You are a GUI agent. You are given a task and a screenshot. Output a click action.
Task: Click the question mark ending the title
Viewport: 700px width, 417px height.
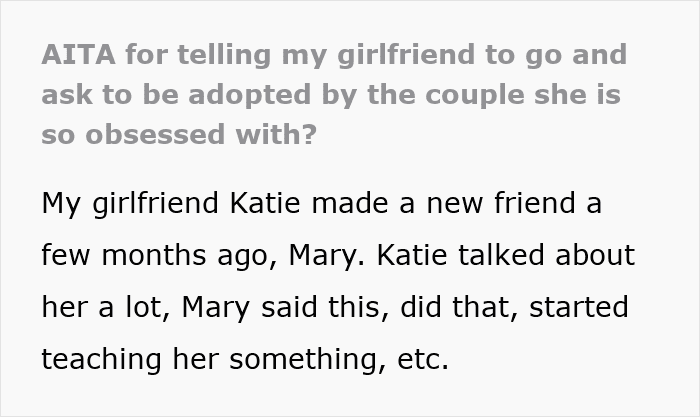click(311, 134)
